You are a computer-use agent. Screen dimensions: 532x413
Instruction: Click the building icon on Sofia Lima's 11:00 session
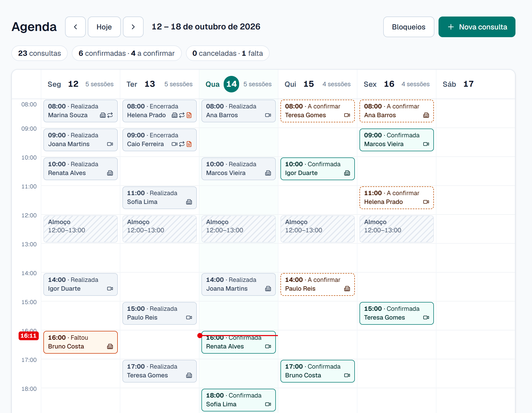click(189, 202)
